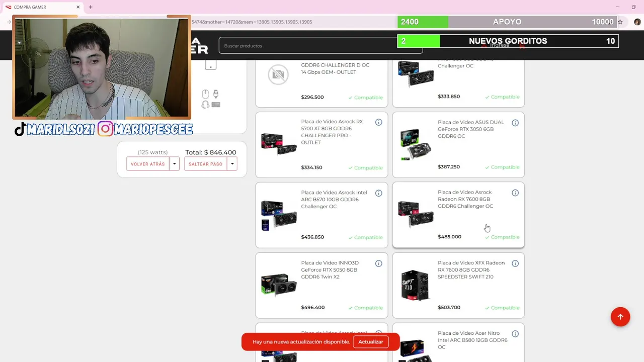Open info for INNO3D RTX 5050 card
Viewport: 644px width, 362px height.
pos(379,263)
